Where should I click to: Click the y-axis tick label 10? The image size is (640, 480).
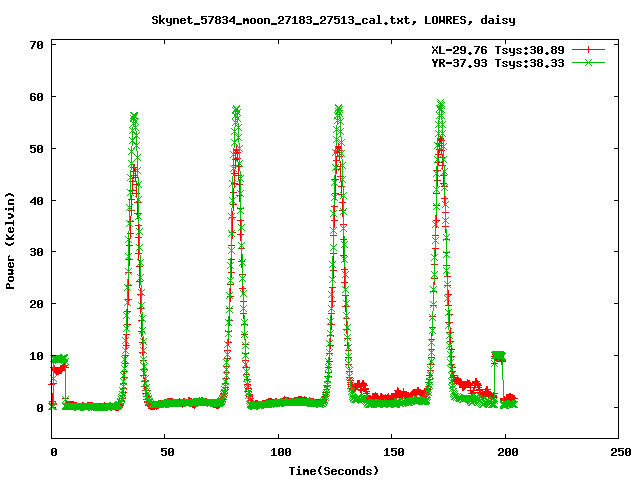click(37, 356)
